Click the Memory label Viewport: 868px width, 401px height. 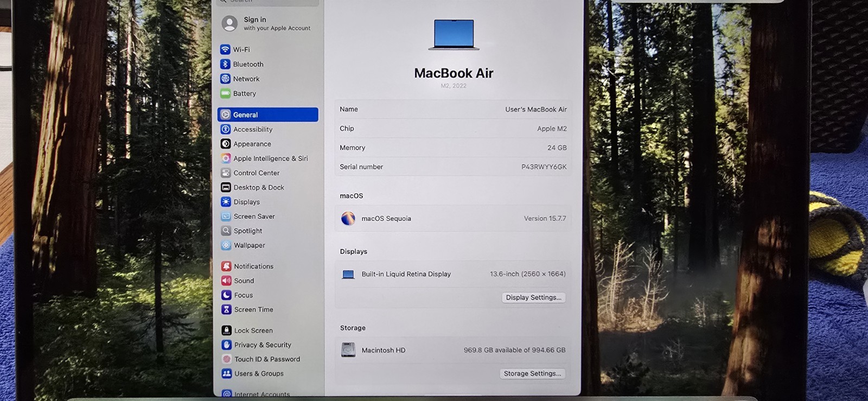point(352,148)
